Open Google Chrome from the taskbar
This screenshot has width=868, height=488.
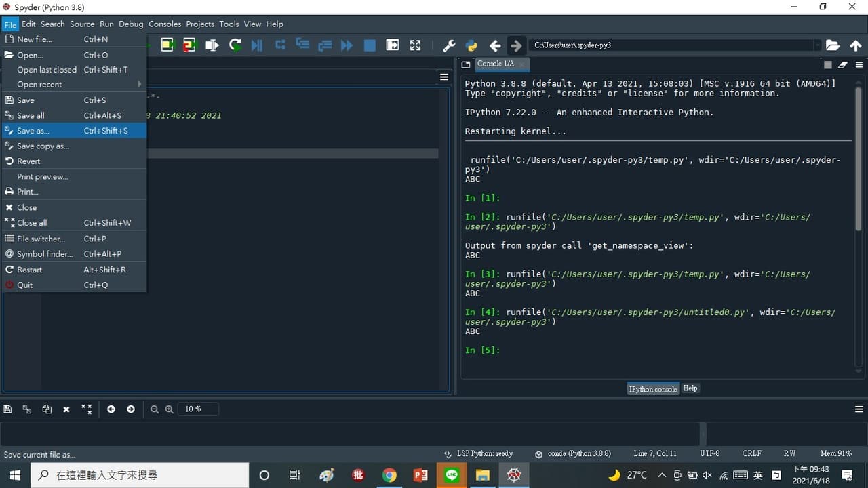pyautogui.click(x=389, y=475)
